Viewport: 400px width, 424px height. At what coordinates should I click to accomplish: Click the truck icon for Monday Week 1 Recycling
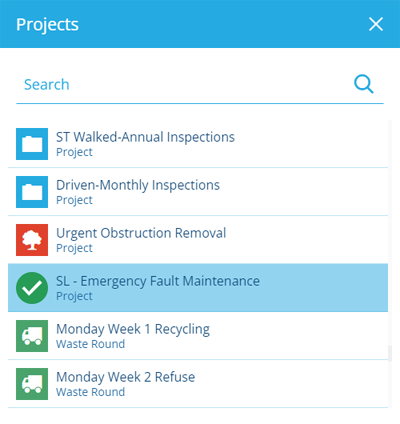point(32,336)
